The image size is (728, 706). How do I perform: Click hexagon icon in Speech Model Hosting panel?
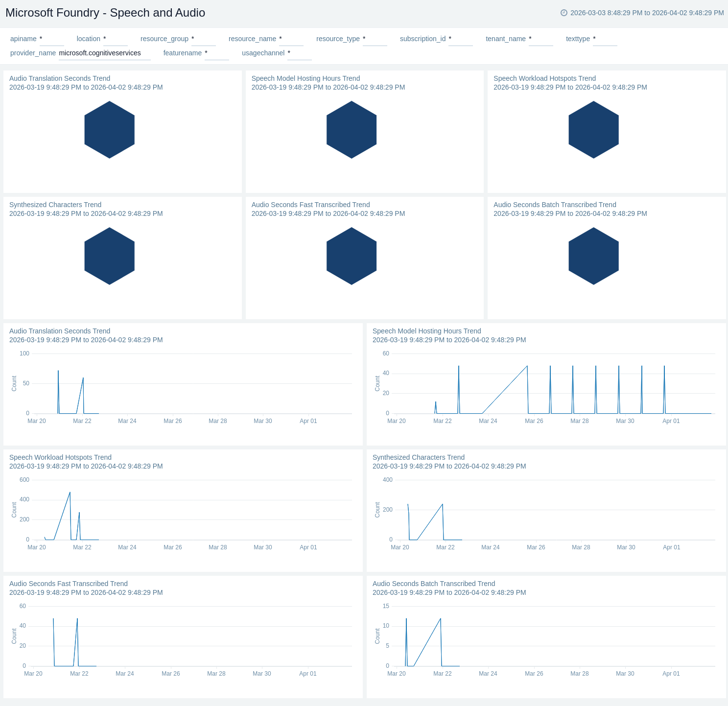point(351,130)
